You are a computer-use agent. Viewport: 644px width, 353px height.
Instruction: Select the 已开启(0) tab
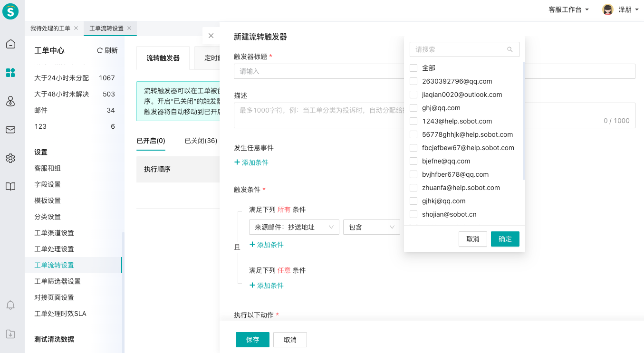(x=151, y=141)
